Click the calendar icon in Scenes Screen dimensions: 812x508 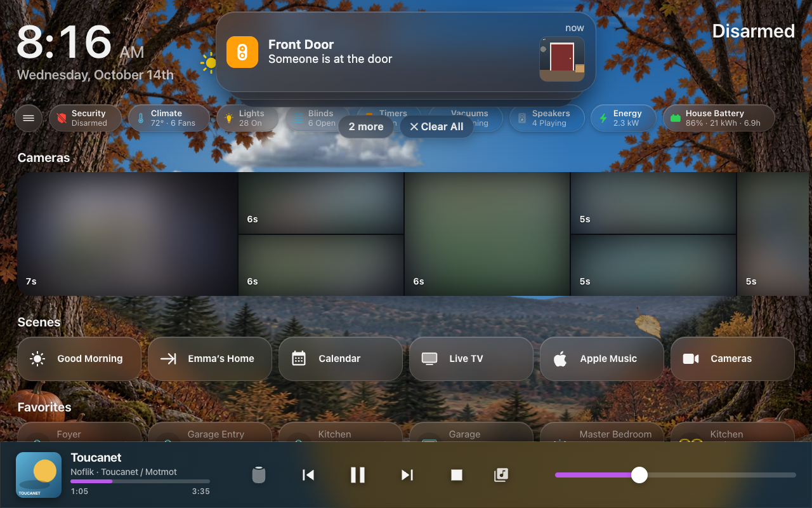(x=299, y=359)
